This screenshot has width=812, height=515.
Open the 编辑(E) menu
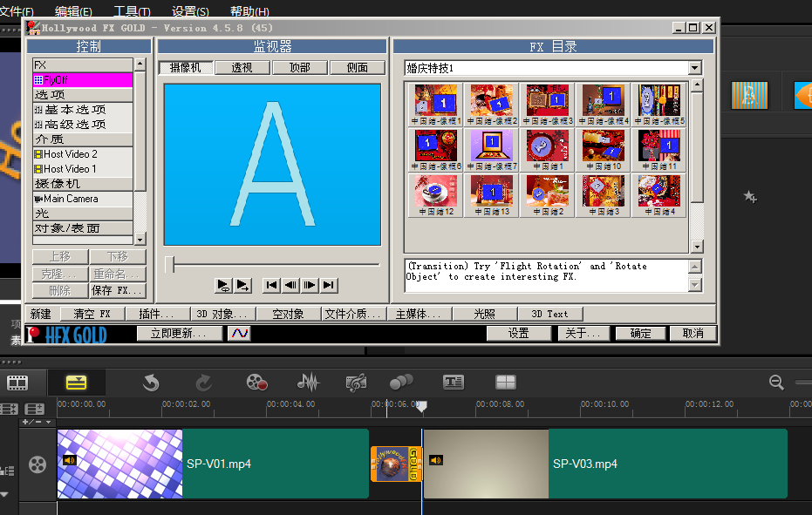(x=73, y=10)
